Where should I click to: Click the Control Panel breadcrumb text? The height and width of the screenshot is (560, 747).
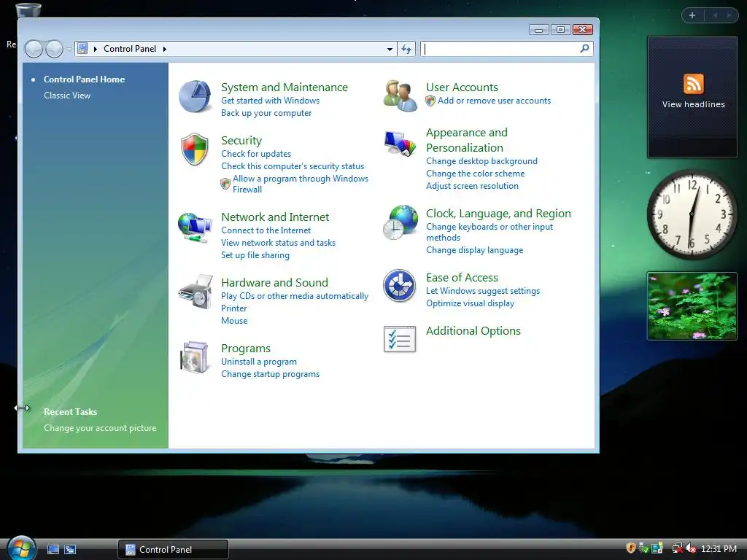pos(130,49)
